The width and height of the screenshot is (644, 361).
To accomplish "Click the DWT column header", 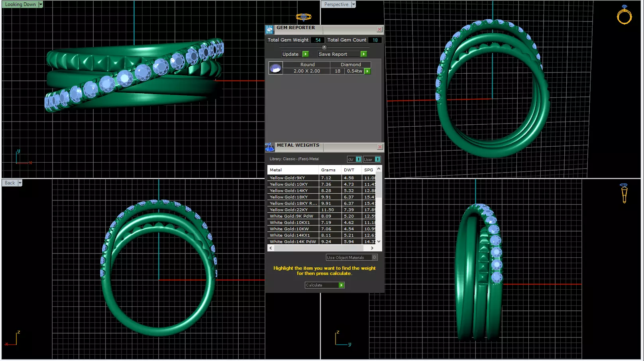I will click(351, 170).
